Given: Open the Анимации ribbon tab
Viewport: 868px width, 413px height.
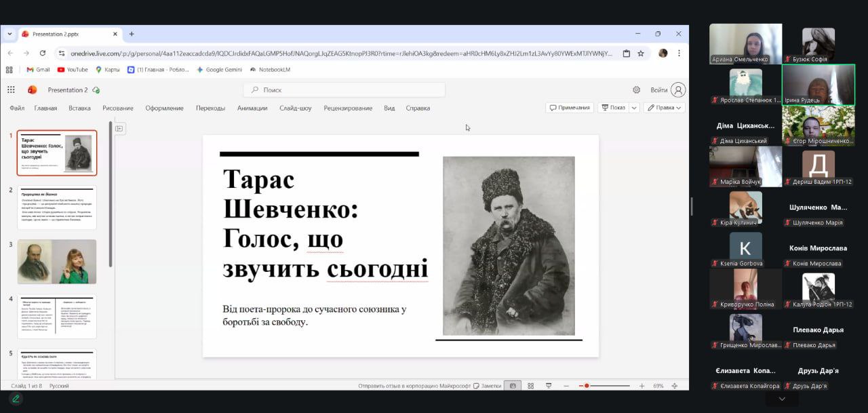Looking at the screenshot, I should pos(252,108).
